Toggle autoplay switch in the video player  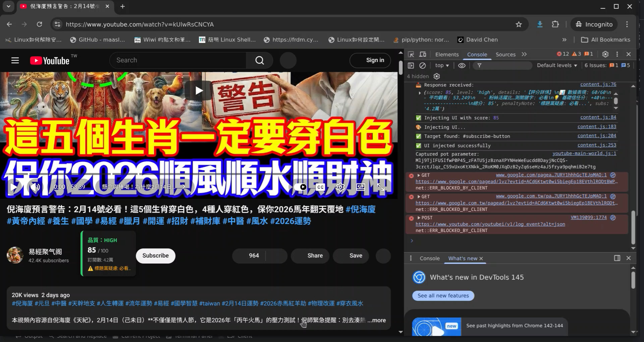(x=301, y=187)
